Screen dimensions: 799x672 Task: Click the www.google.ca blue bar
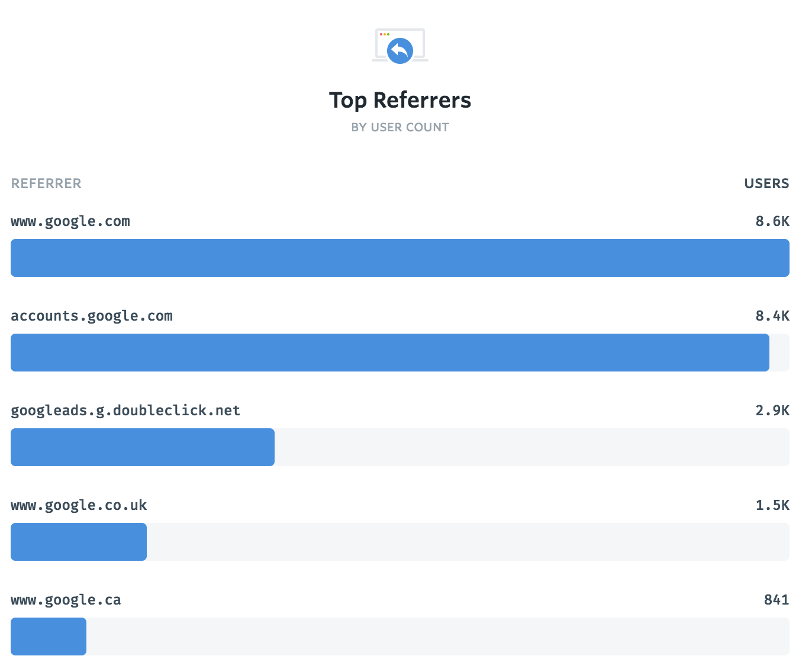49,637
